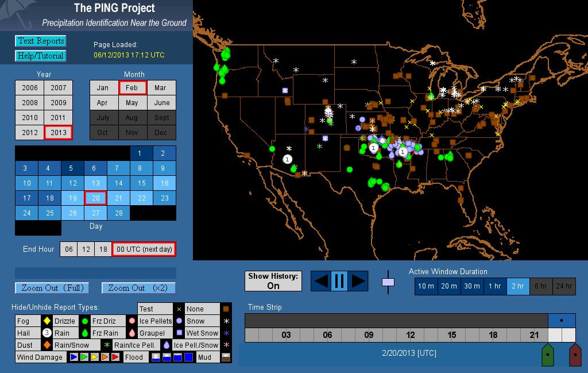Open Text Reports
This screenshot has height=373, width=588.
40,41
